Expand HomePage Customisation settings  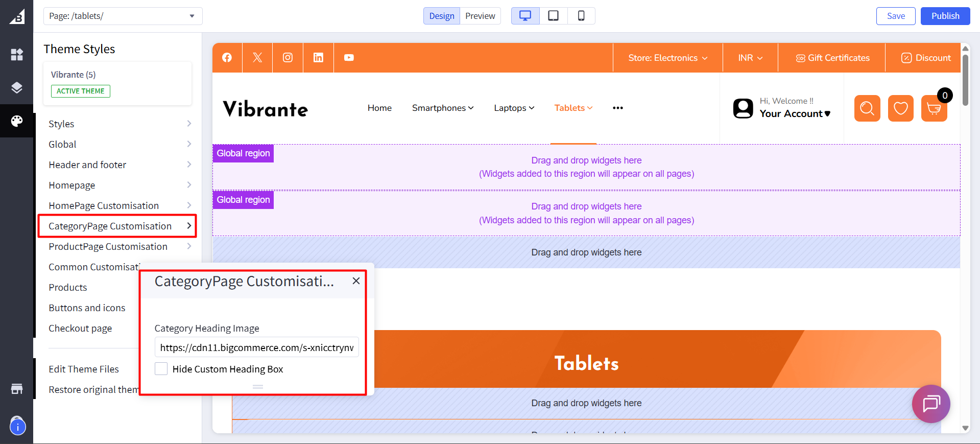[120, 205]
